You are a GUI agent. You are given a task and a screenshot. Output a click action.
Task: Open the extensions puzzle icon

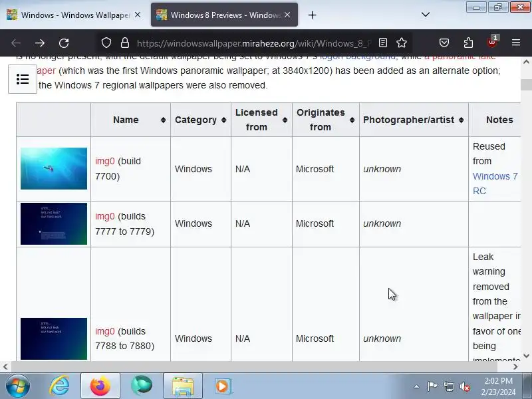pos(468,43)
